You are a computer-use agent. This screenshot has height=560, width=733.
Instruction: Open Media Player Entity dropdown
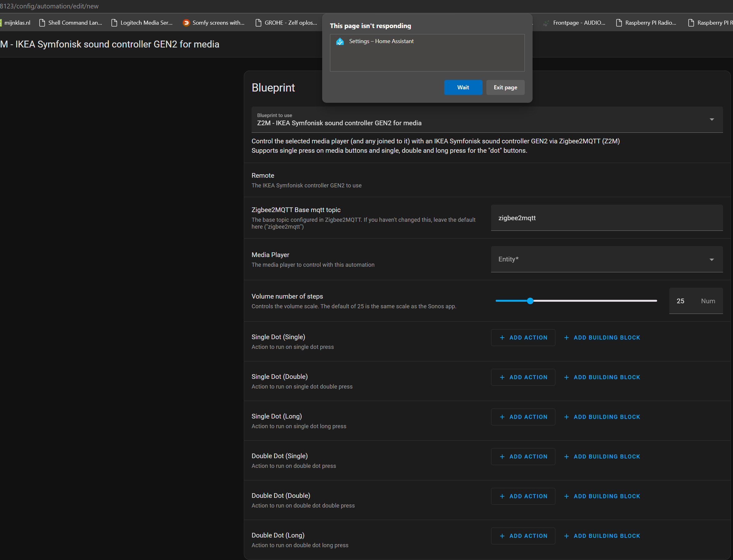pos(600,259)
